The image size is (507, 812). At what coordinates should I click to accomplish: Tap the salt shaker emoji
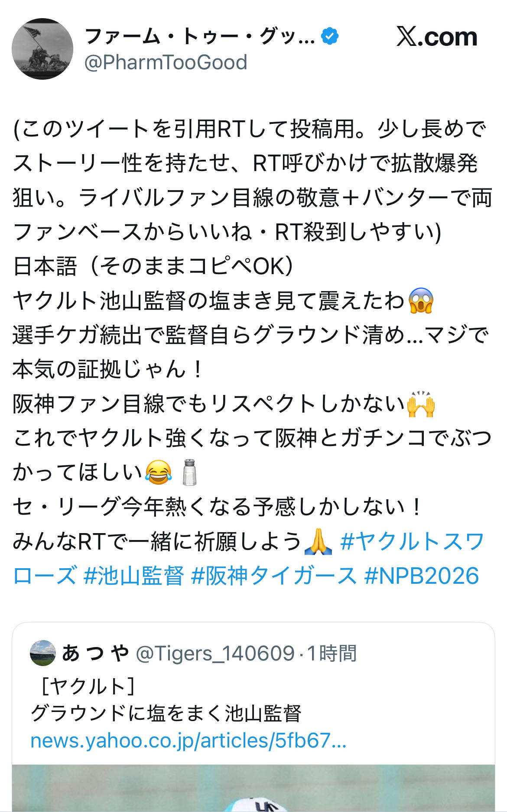[x=189, y=472]
